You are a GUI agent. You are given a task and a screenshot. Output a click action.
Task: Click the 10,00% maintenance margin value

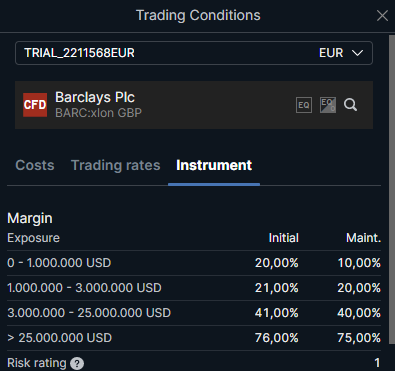click(359, 263)
